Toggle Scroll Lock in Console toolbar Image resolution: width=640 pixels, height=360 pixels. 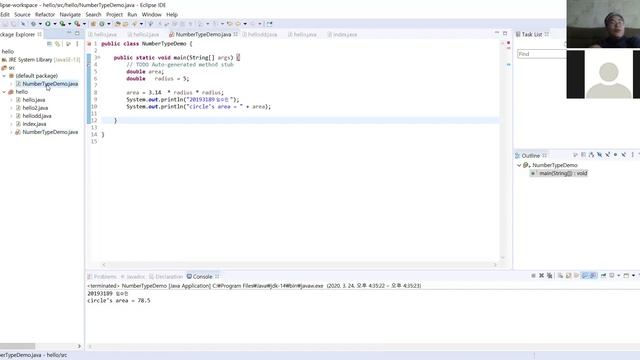coord(569,276)
